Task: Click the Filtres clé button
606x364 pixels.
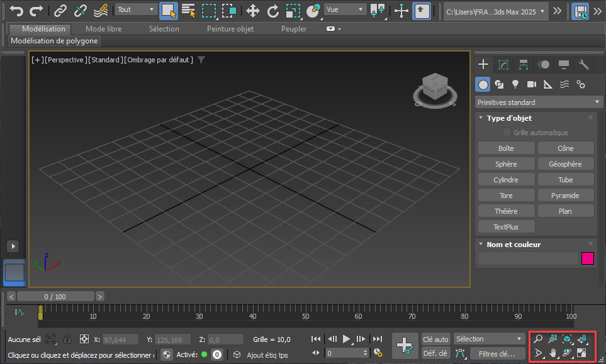Action: point(497,353)
